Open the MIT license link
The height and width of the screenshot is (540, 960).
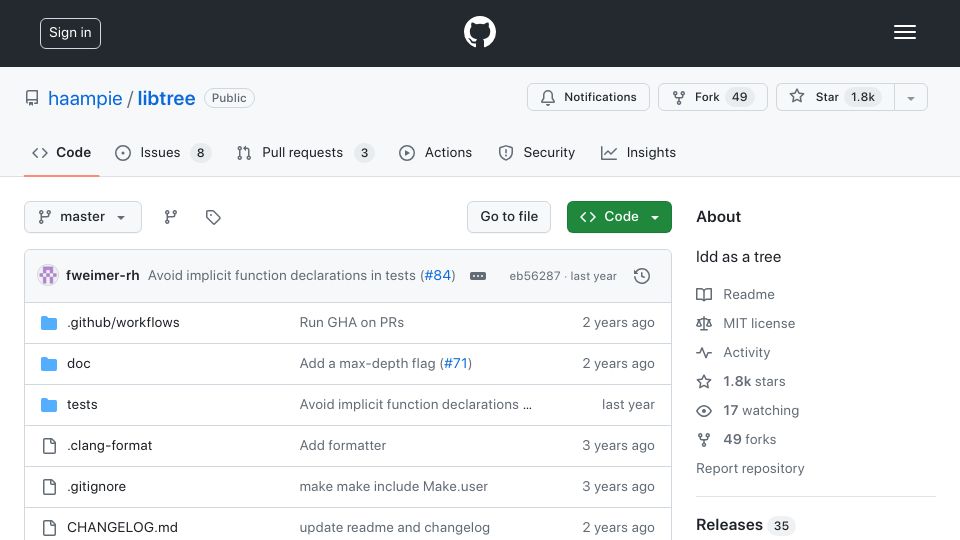(759, 323)
